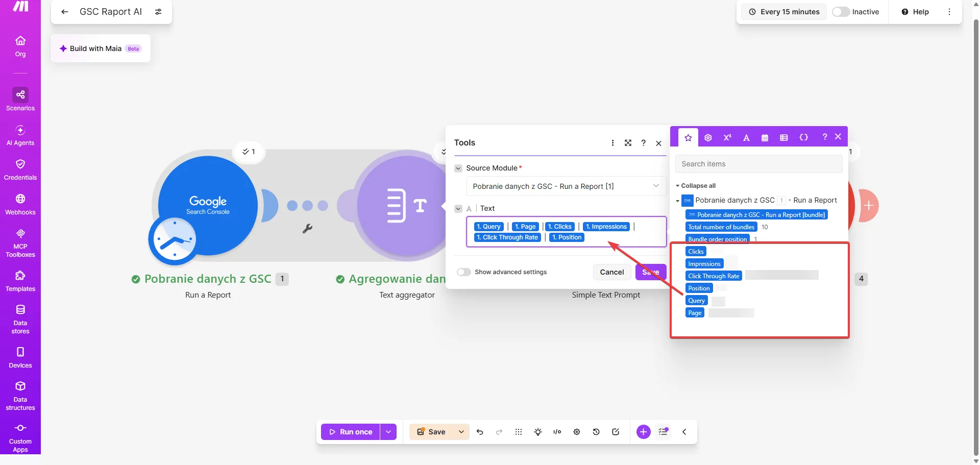Open the history clock icon in toolbar

click(596, 432)
